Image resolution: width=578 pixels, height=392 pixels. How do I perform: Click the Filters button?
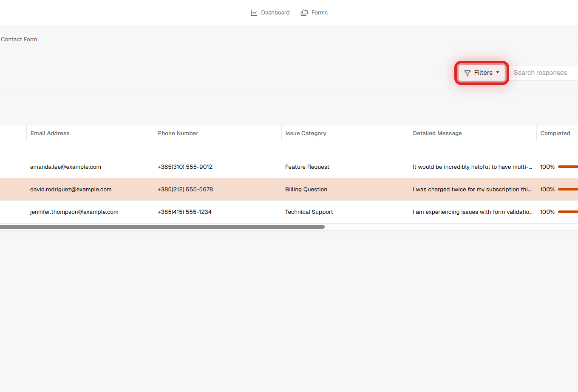481,72
